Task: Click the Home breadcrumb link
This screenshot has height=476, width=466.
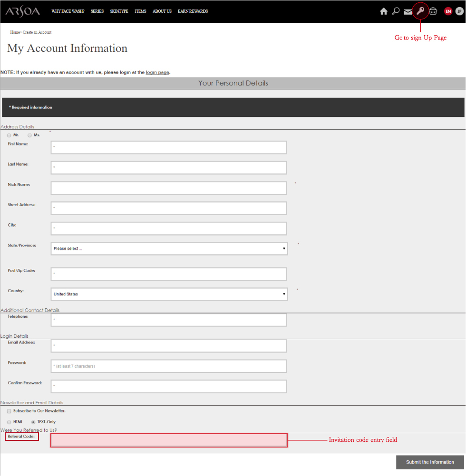Action: [x=15, y=32]
